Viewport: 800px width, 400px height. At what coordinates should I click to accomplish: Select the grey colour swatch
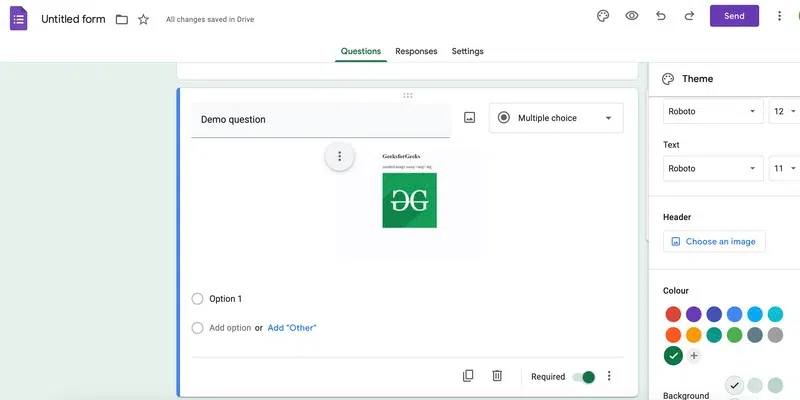point(775,335)
